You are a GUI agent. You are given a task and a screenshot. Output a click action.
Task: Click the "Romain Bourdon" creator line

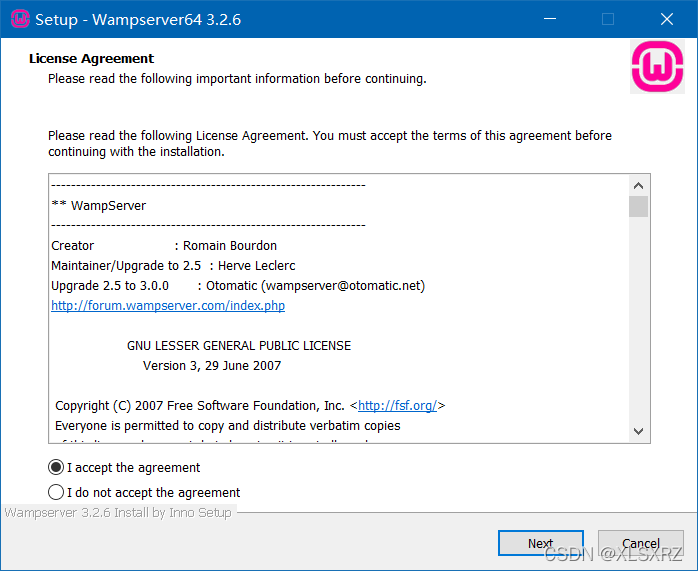tap(164, 246)
